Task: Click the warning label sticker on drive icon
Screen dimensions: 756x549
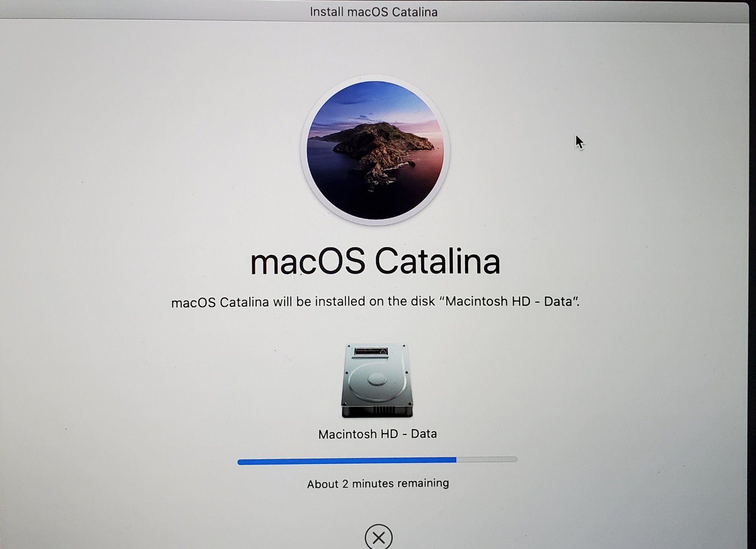Action: (371, 352)
